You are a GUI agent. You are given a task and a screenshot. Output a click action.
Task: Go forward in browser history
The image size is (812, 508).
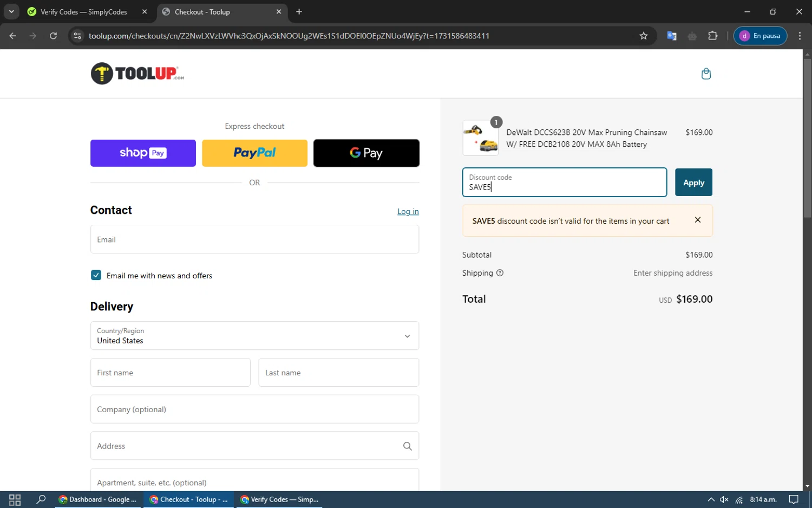tap(33, 36)
